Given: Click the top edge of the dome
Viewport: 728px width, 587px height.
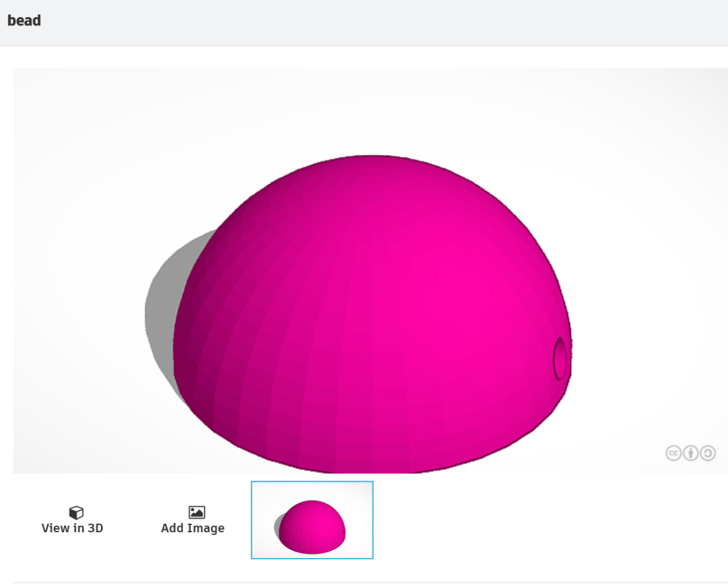Looking at the screenshot, I should [373, 158].
